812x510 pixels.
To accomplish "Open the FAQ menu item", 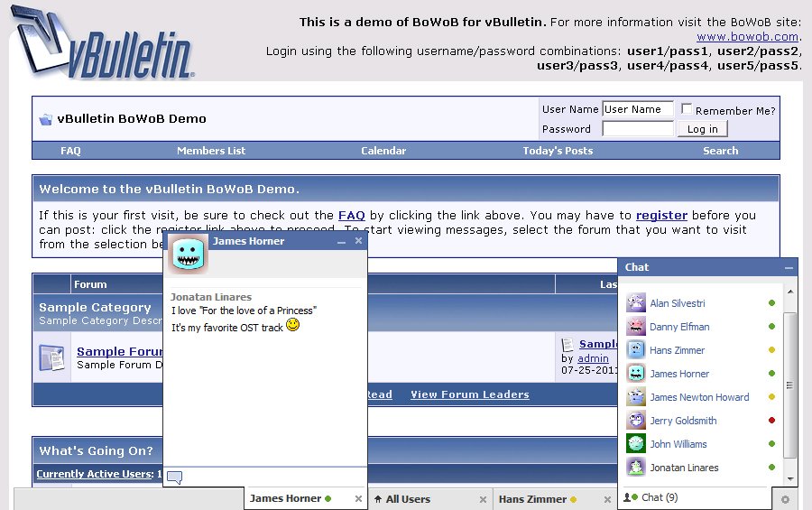I will (x=70, y=151).
